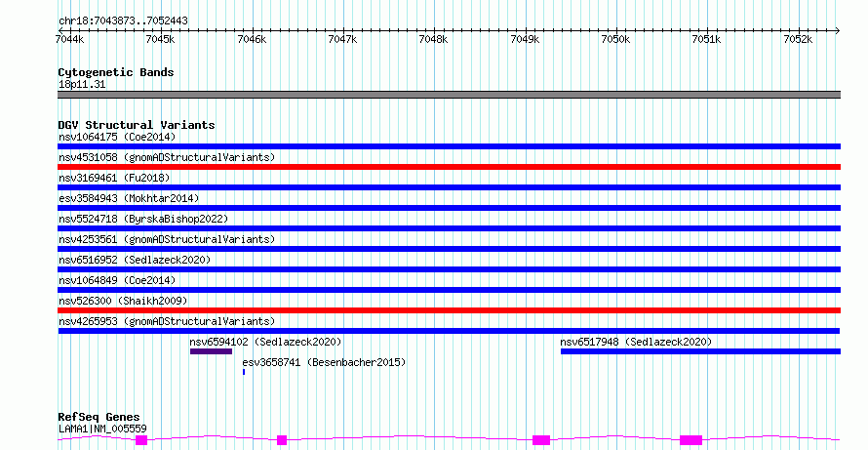Click the ruler's right arrow end
Image resolution: width=868 pixels, height=450 pixels.
pos(838,31)
